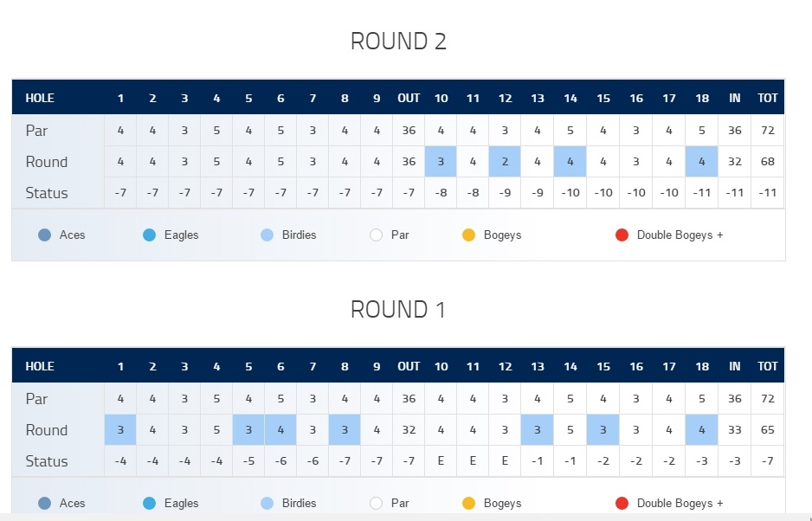Click the TOT column header in Round 1 table

point(768,367)
